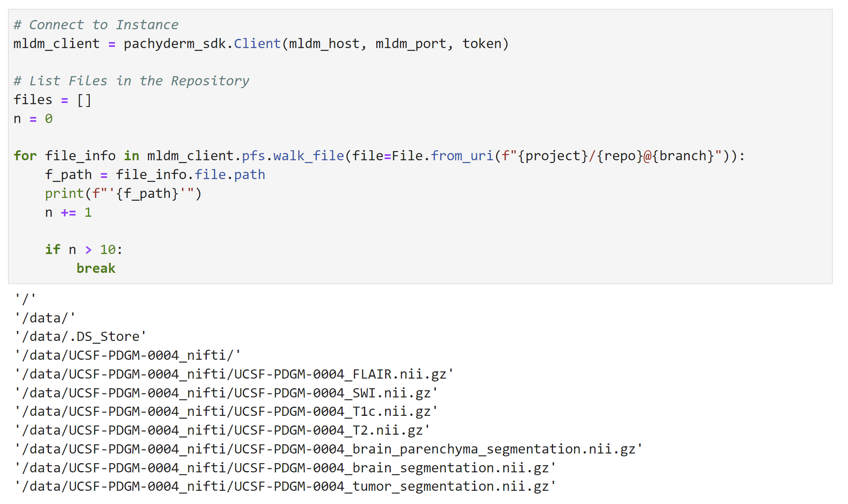The image size is (848, 504).
Task: Click the FLAIR.nii.gz output path
Action: [234, 374]
